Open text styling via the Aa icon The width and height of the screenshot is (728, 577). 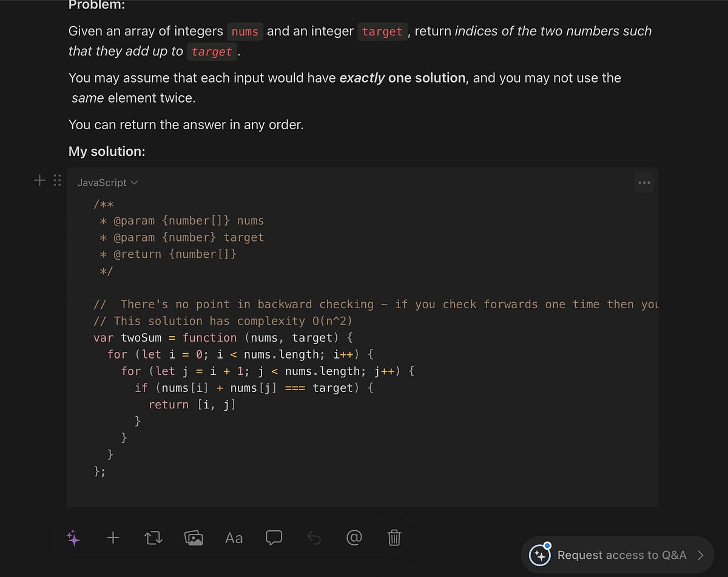tap(234, 538)
